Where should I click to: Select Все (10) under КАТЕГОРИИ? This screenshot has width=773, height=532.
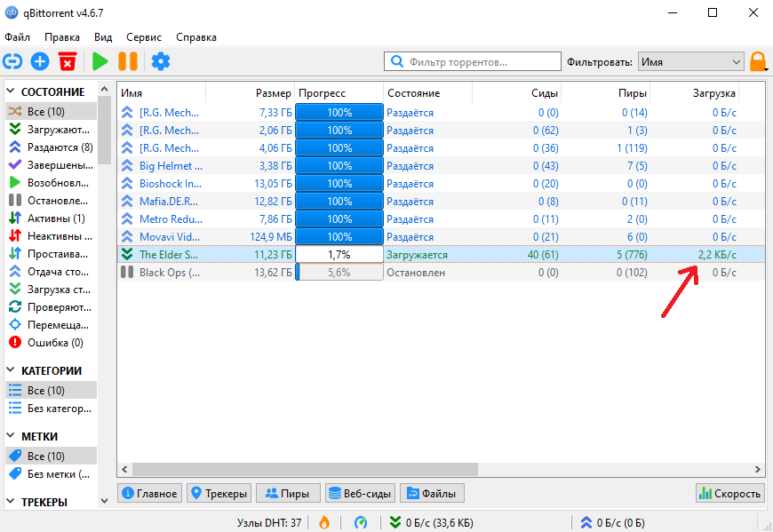point(52,391)
